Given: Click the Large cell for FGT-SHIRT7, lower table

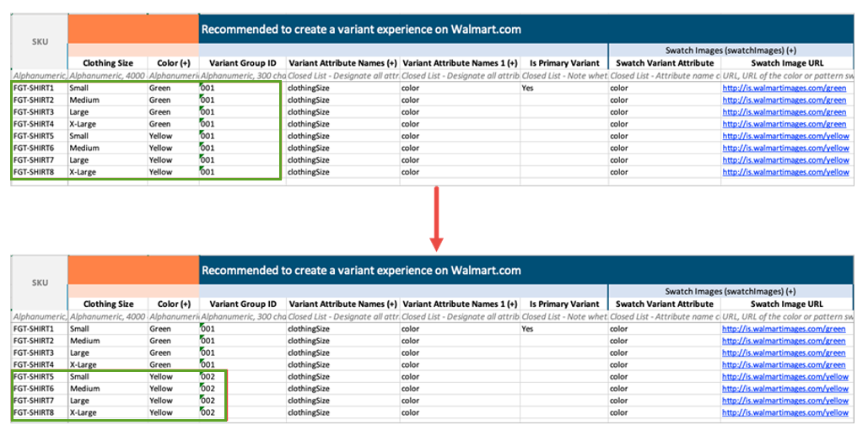Looking at the screenshot, I should 108,401.
